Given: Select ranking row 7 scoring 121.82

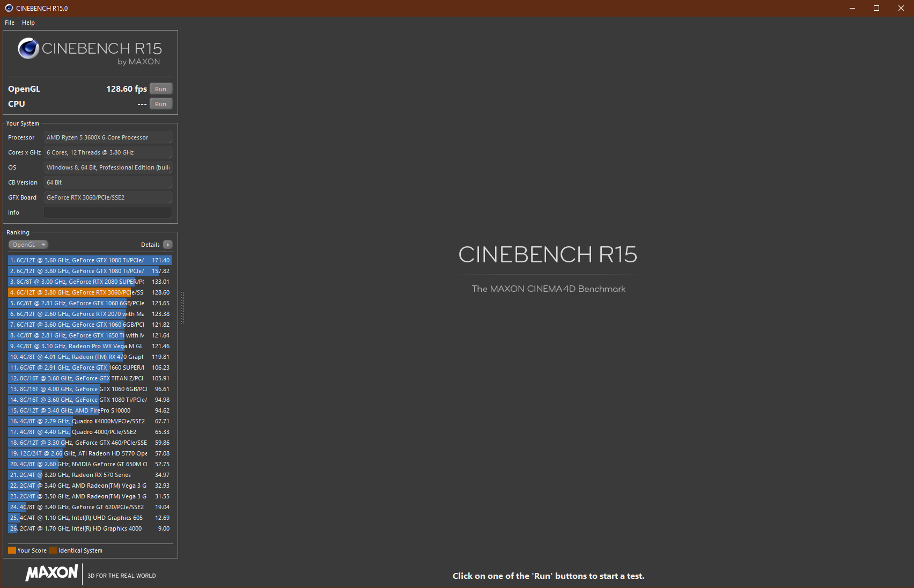Looking at the screenshot, I should 90,325.
